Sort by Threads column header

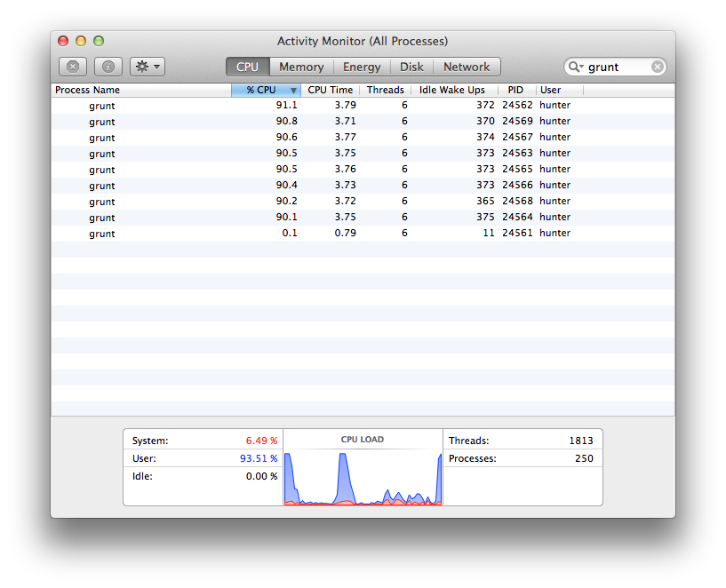pyautogui.click(x=386, y=90)
